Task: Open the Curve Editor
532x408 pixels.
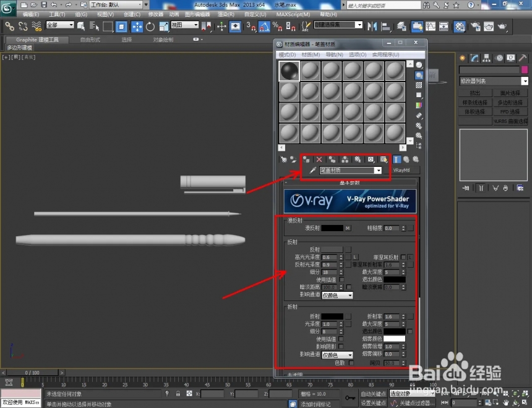Action: 430,27
